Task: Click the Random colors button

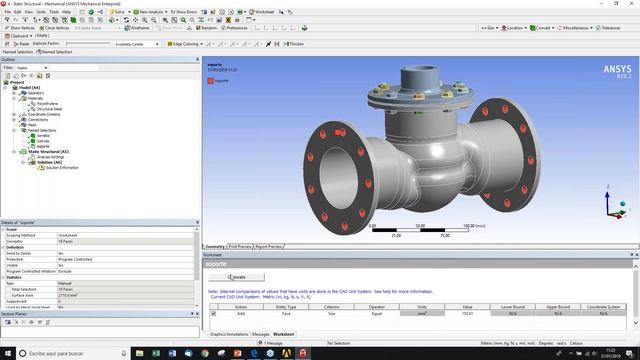Action: click(206, 28)
